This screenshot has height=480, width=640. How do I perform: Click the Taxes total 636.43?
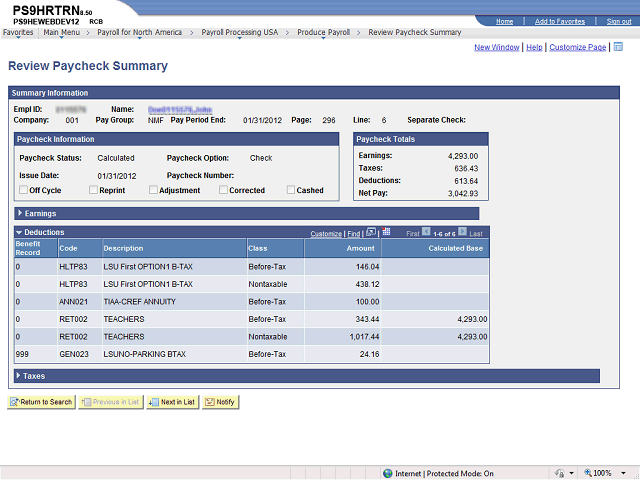[466, 169]
